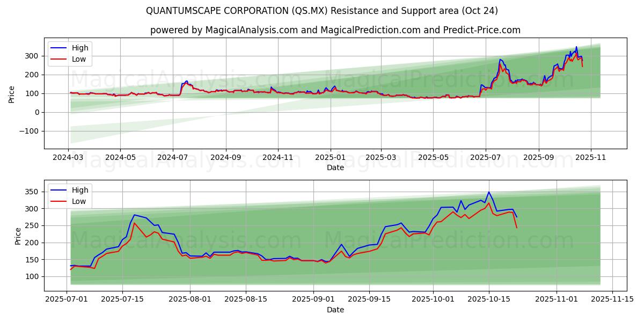Click the '2025-01' tick on top x-axis

(330, 158)
